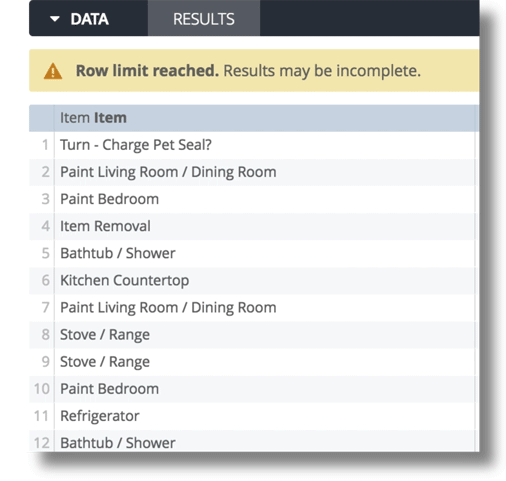
Task: Select Bathtub / Shower in row 5
Action: 118,253
